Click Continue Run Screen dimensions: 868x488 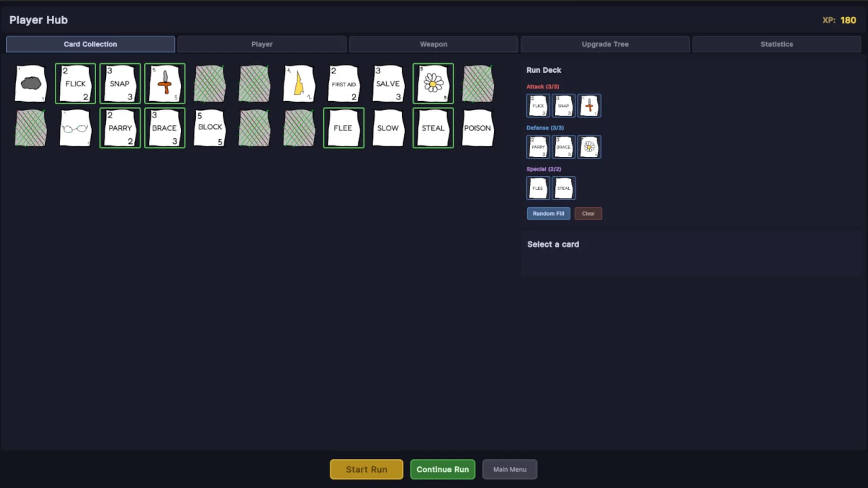pos(443,469)
